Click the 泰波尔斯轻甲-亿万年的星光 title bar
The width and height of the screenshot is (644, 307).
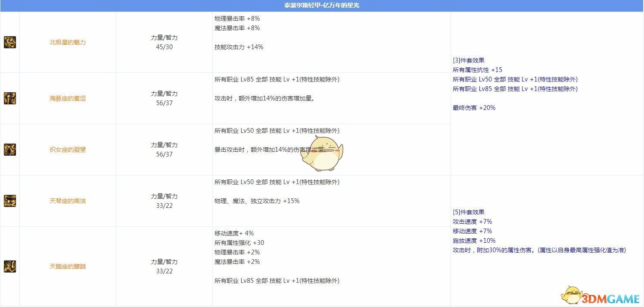[x=322, y=5]
